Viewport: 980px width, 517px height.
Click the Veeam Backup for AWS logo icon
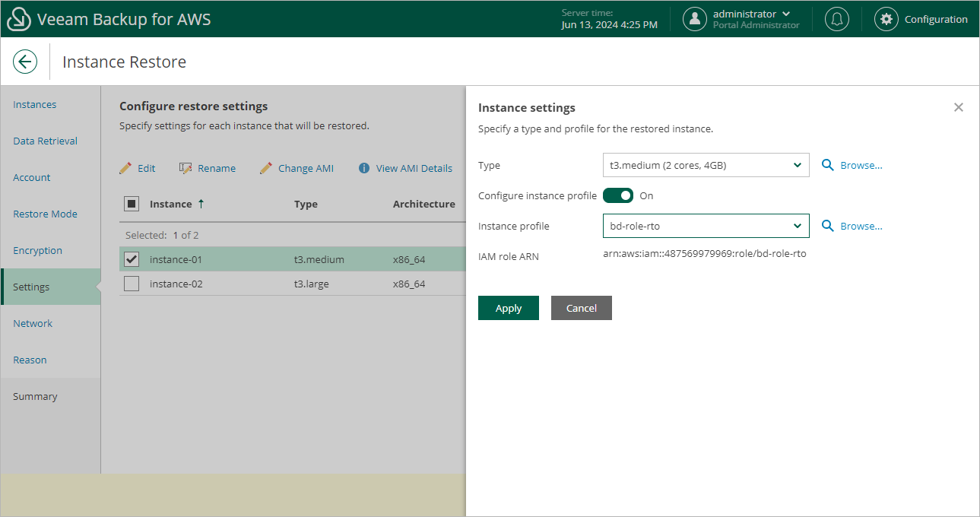point(19,19)
